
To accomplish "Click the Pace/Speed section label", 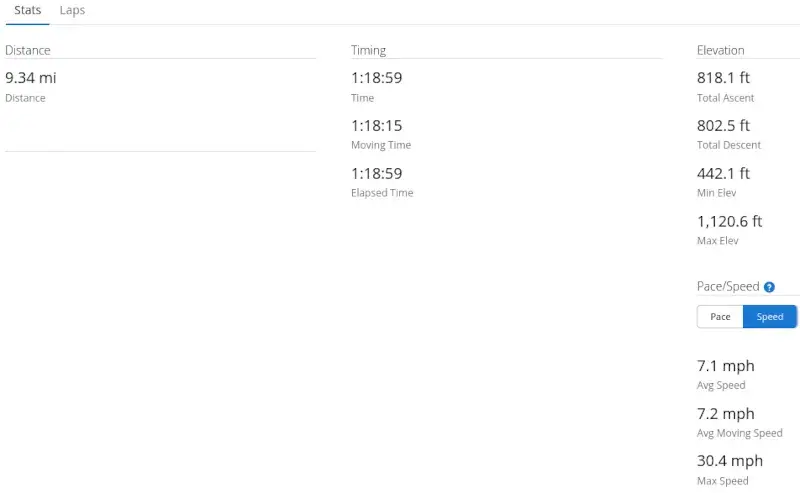I will click(x=728, y=287).
